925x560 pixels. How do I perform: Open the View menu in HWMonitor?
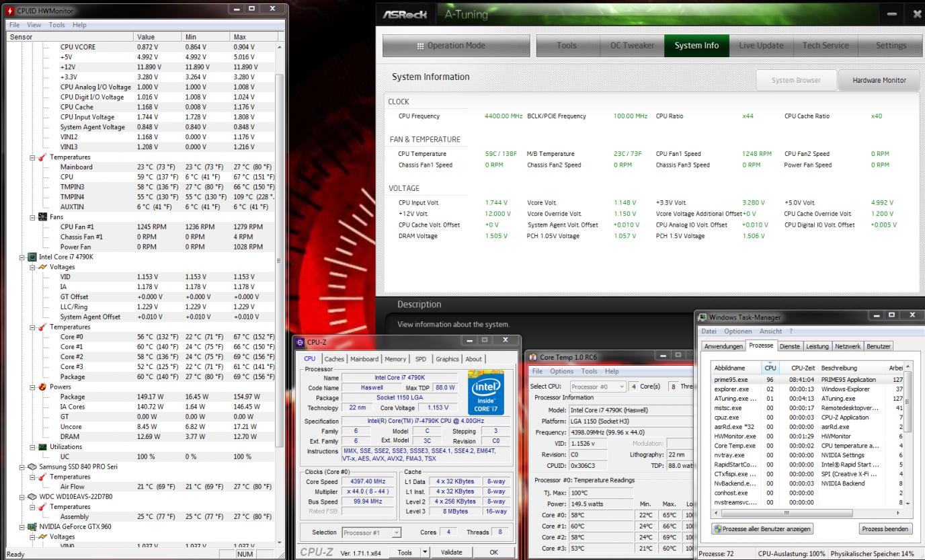[x=34, y=25]
